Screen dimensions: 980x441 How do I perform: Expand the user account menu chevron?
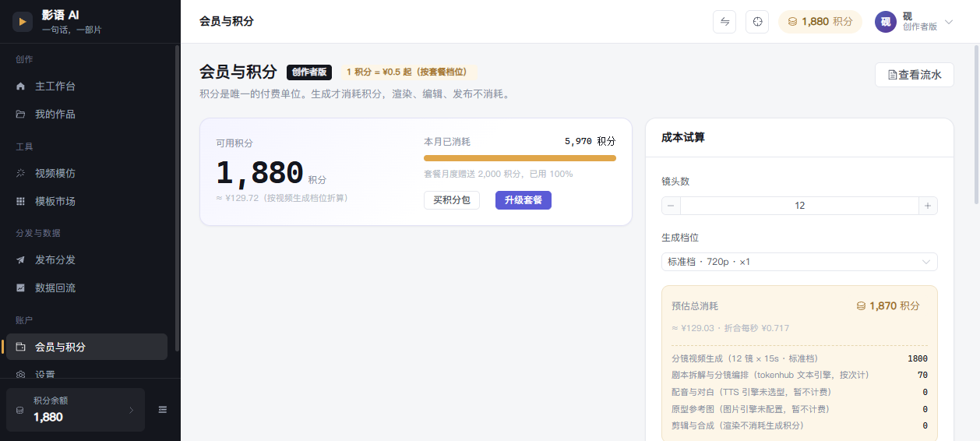[x=949, y=22]
